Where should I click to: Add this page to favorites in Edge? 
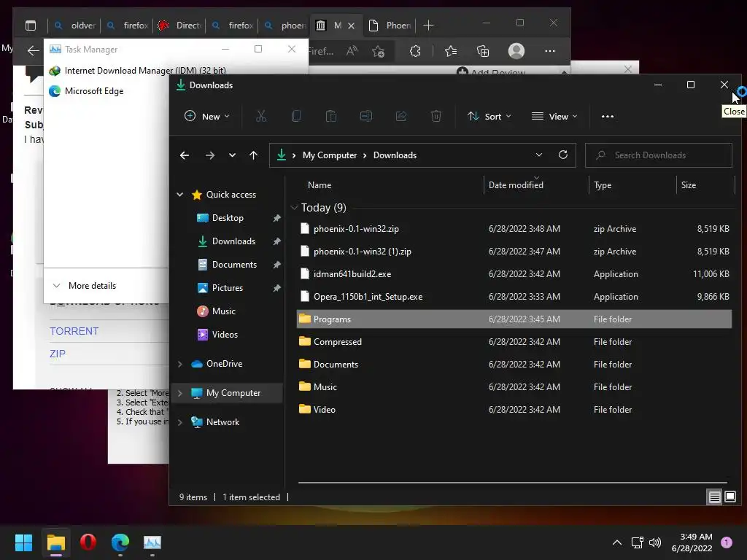(x=379, y=51)
